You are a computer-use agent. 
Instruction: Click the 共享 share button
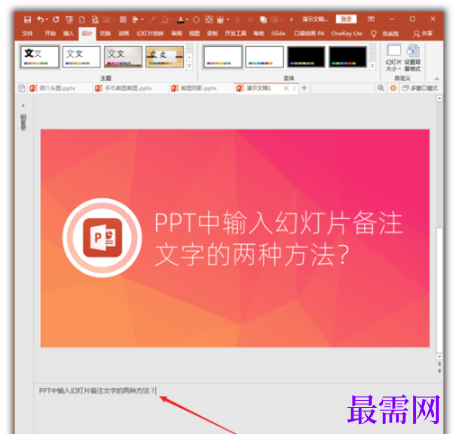coord(423,34)
